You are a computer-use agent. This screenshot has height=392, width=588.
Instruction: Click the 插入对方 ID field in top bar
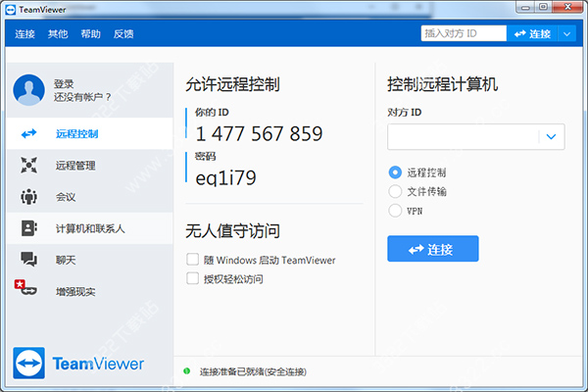pyautogui.click(x=463, y=33)
